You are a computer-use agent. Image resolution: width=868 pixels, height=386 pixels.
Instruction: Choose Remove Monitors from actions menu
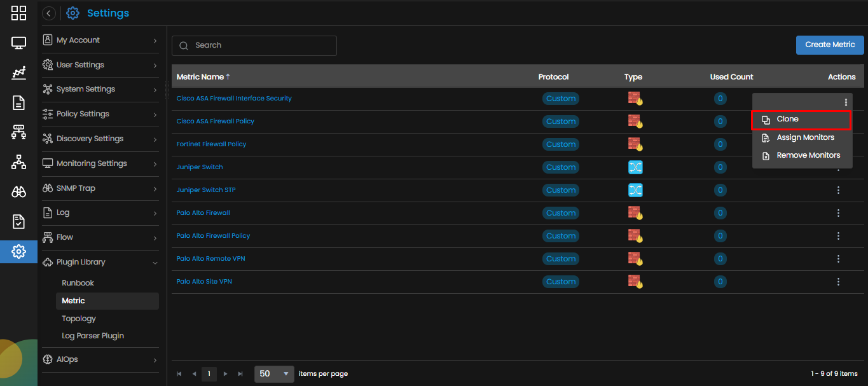802,155
